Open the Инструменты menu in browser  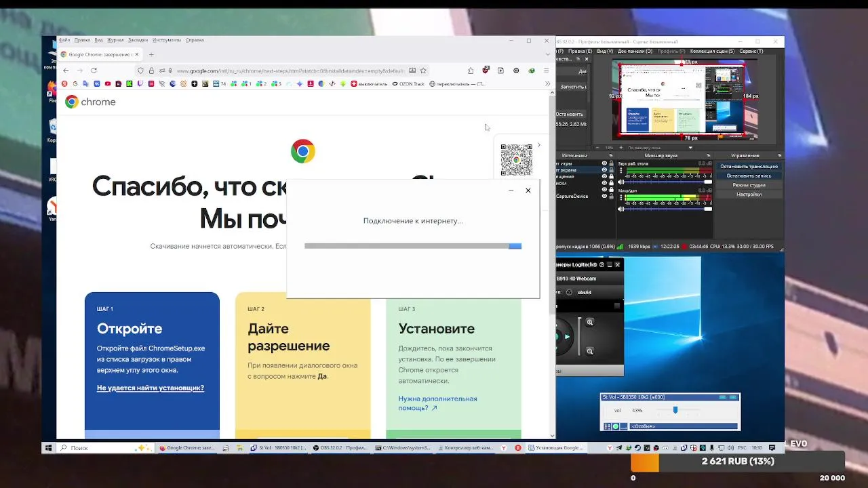(x=167, y=40)
